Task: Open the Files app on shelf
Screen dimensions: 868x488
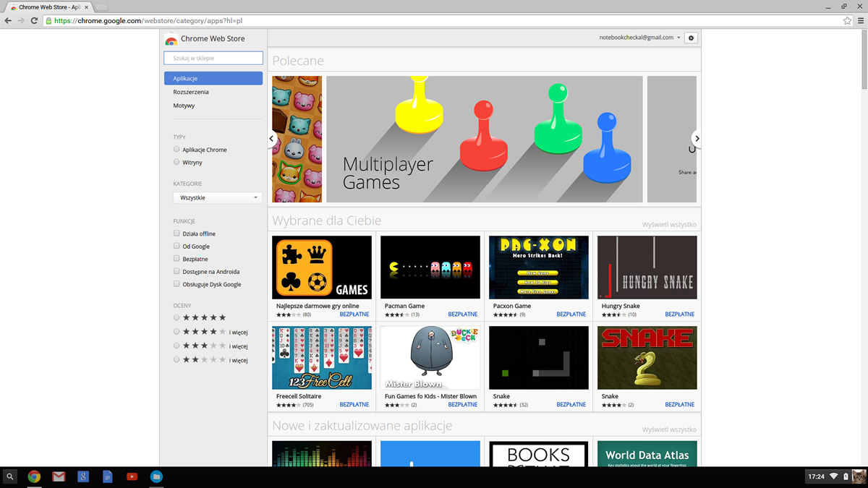Action: (x=156, y=476)
